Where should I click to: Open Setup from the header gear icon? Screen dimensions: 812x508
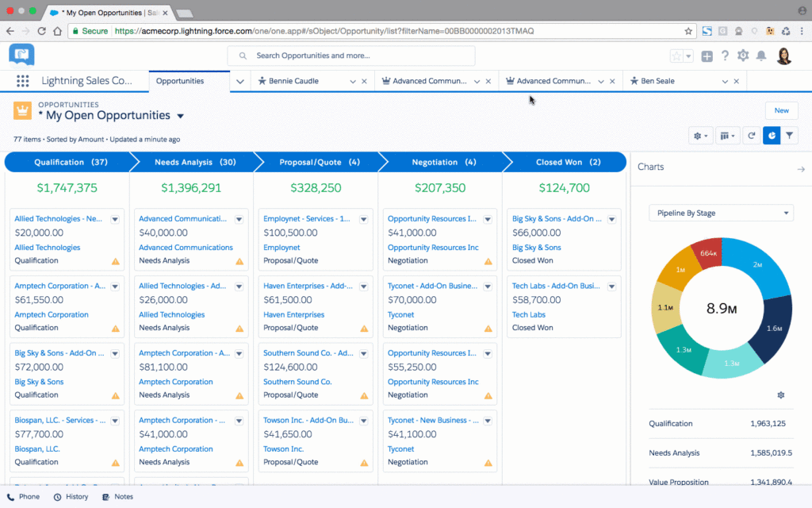pyautogui.click(x=742, y=55)
